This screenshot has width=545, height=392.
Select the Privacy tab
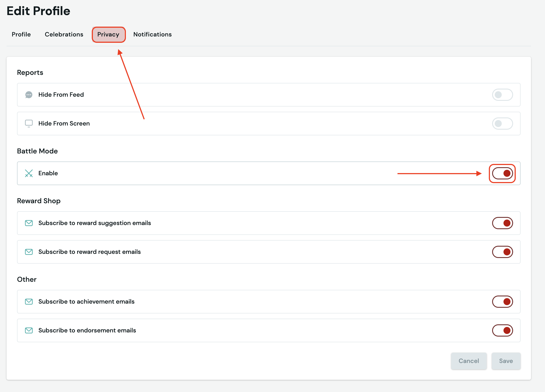pos(108,34)
